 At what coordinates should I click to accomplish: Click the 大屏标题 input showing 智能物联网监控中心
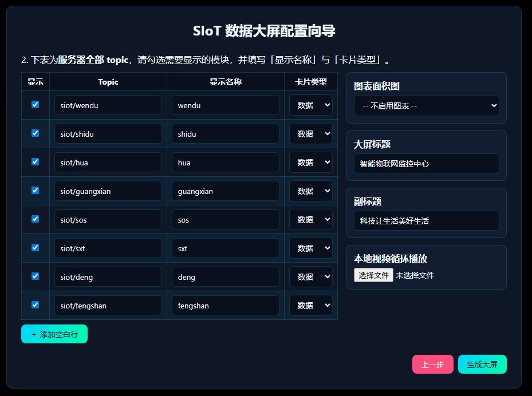426,163
